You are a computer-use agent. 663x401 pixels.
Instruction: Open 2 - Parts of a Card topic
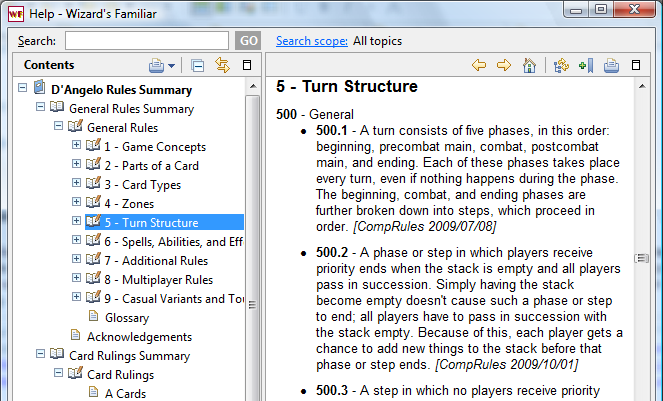click(x=151, y=166)
